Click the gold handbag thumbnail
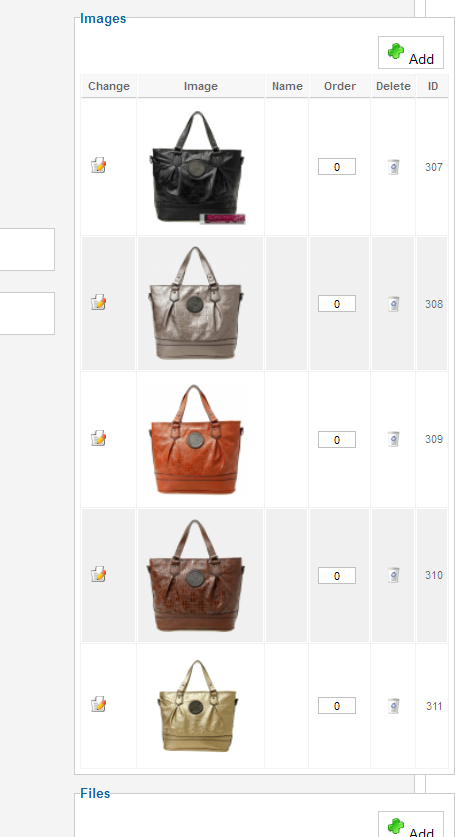Screen dimensions: 468x837 click(197, 706)
